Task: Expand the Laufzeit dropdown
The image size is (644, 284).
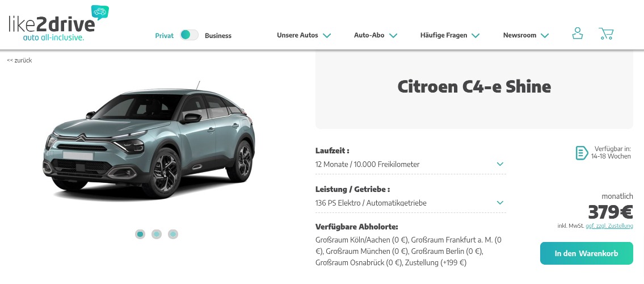Action: (411, 164)
